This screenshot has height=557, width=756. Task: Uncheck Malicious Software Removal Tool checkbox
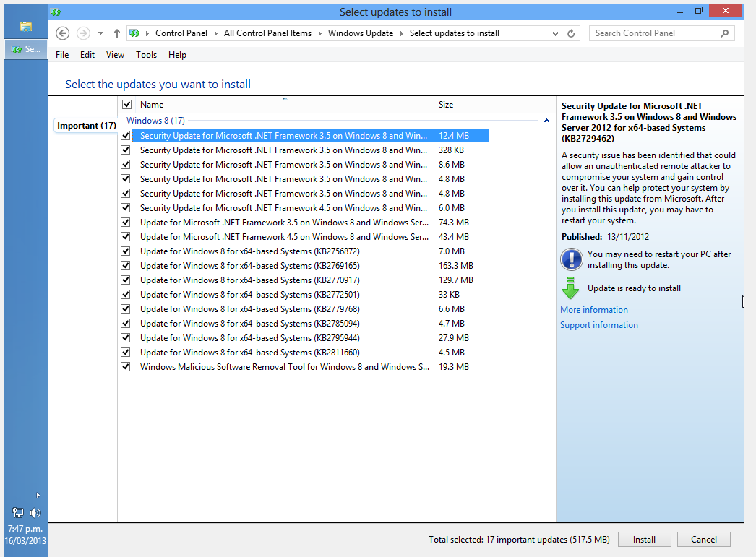pyautogui.click(x=125, y=367)
